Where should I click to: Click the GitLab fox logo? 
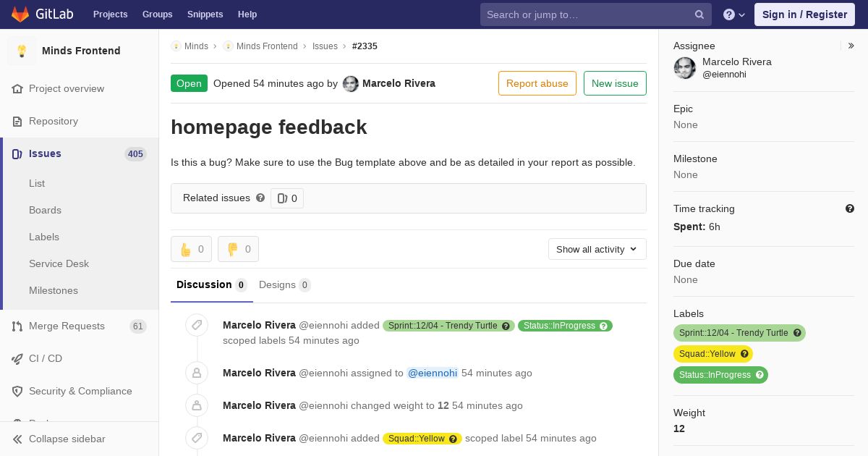click(21, 14)
